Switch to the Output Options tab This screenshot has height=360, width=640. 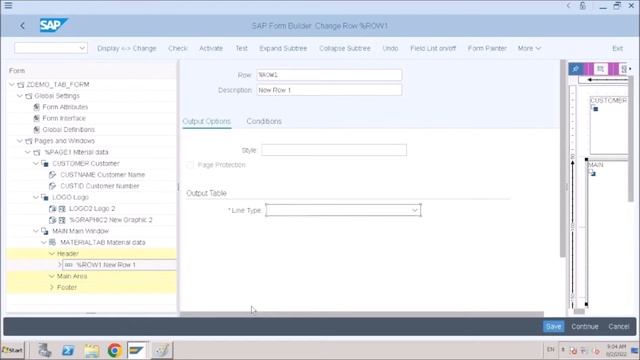click(207, 121)
